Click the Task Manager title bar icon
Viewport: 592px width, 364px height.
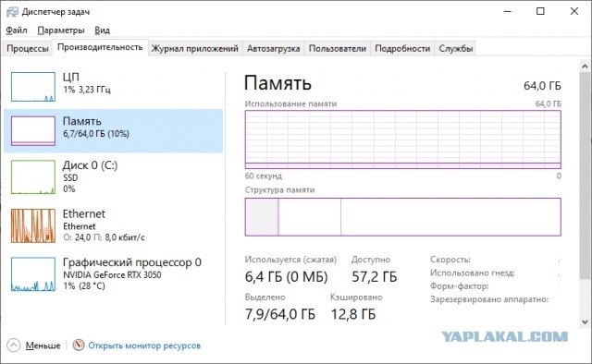pos(12,12)
